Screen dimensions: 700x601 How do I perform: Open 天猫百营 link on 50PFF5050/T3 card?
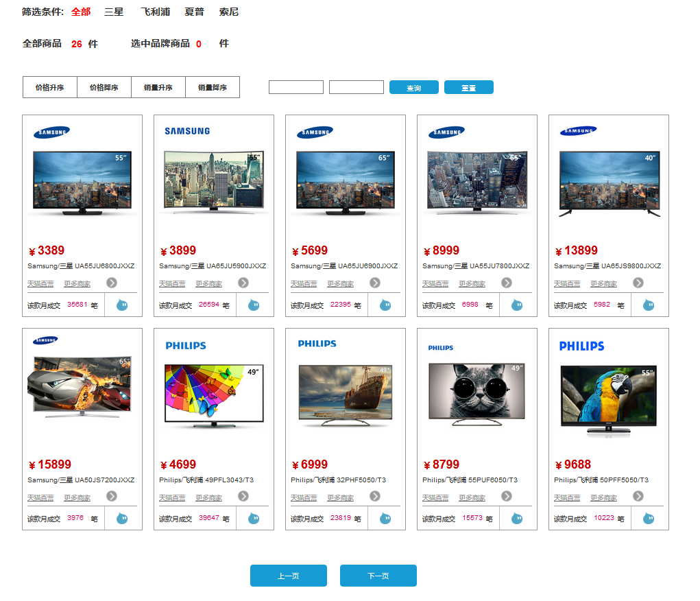(x=568, y=498)
